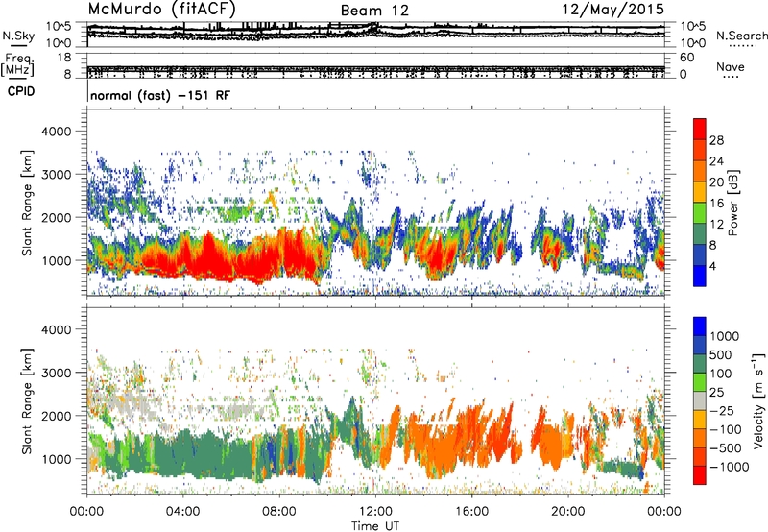
Task: Click the 20 label on Power colorbar
Action: point(716,182)
